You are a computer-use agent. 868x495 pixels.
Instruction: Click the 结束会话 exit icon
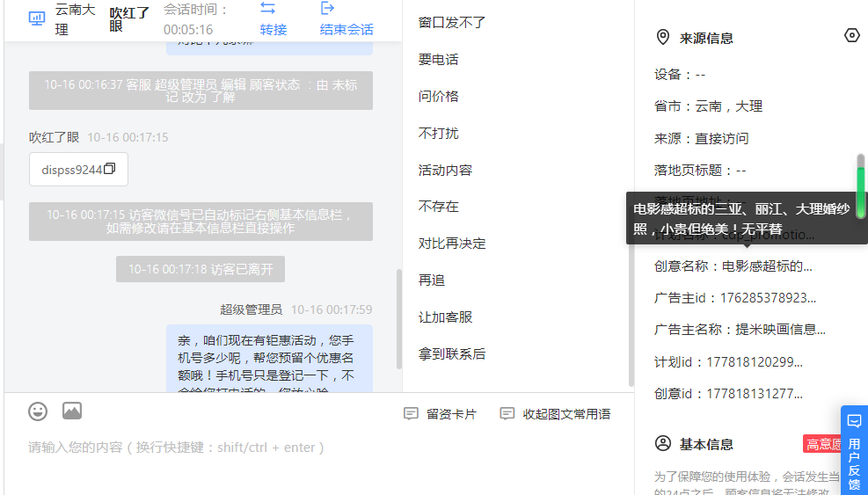327,8
